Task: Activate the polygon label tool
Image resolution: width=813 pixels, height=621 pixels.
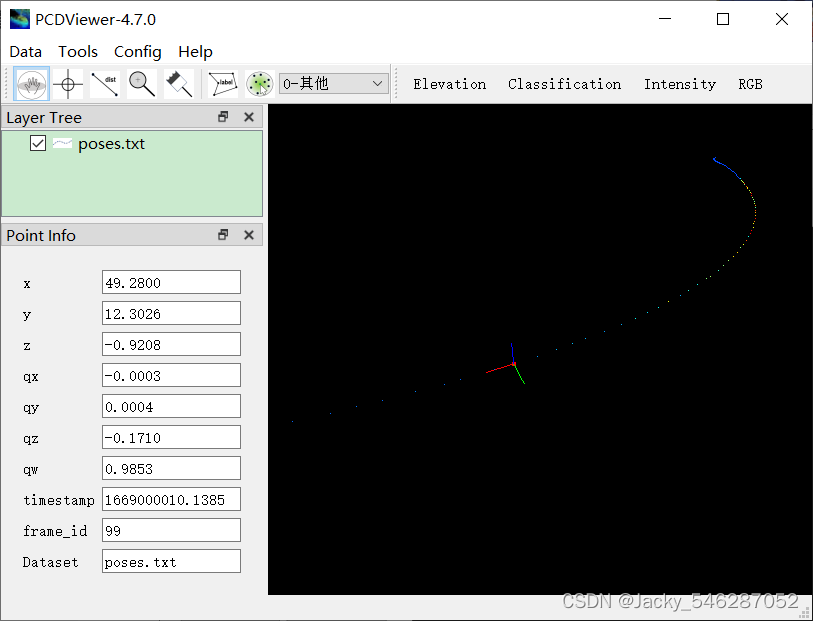Action: pos(223,83)
